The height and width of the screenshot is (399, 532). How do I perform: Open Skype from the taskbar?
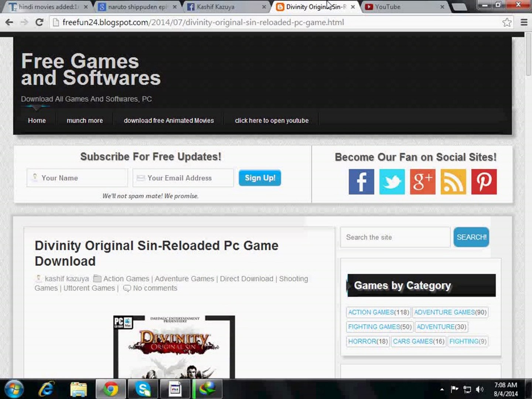point(143,389)
